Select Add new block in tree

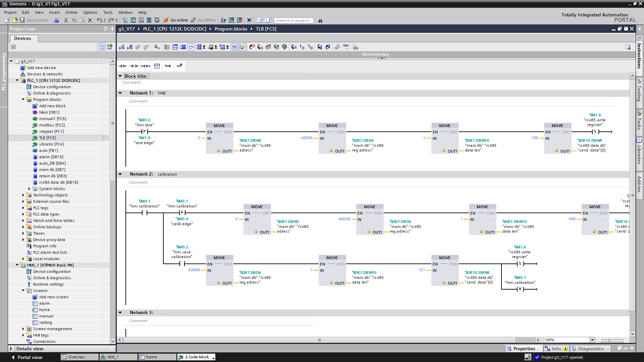(x=52, y=106)
